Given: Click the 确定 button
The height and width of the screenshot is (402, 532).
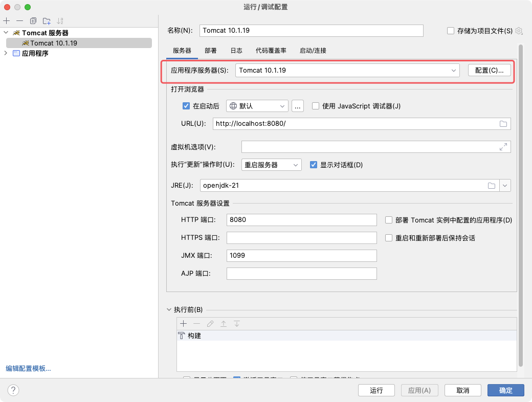Looking at the screenshot, I should pos(506,390).
